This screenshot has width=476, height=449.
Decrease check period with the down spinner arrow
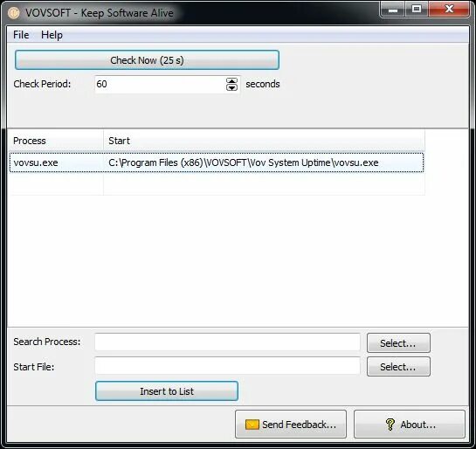point(232,87)
